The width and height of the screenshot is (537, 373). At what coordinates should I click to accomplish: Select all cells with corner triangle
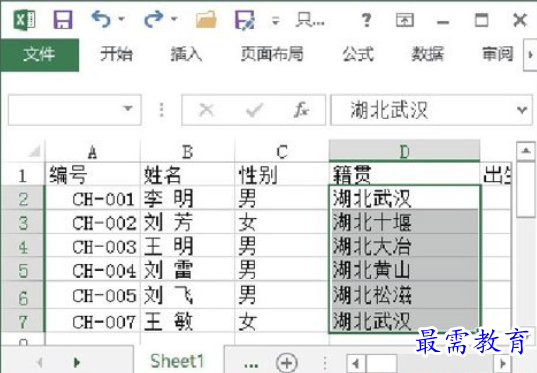coord(34,151)
